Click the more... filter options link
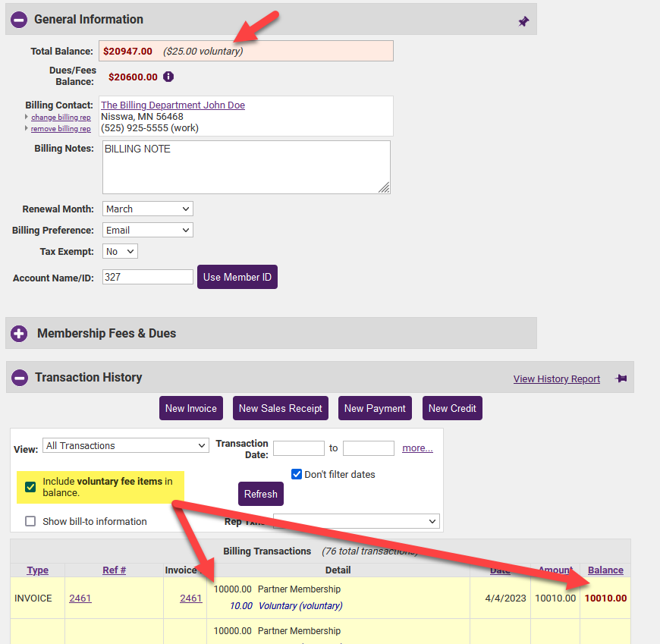 click(x=417, y=448)
